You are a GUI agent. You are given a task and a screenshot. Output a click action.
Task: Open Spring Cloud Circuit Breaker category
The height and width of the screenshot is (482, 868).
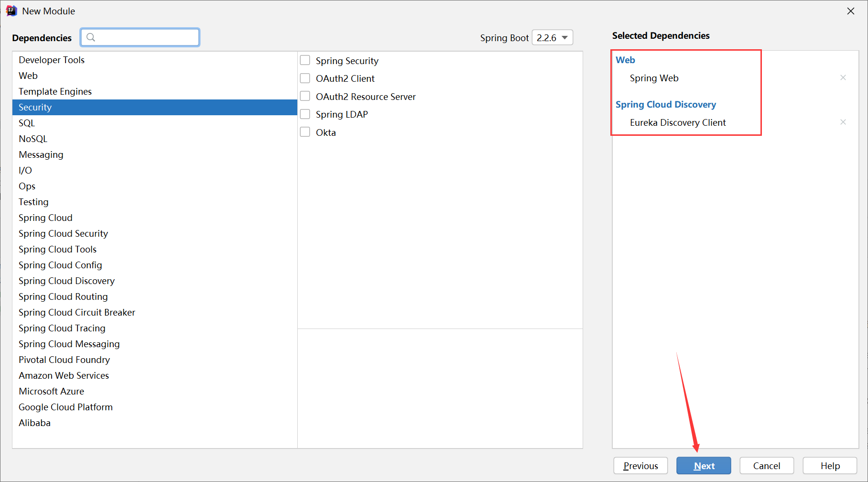tap(155, 312)
